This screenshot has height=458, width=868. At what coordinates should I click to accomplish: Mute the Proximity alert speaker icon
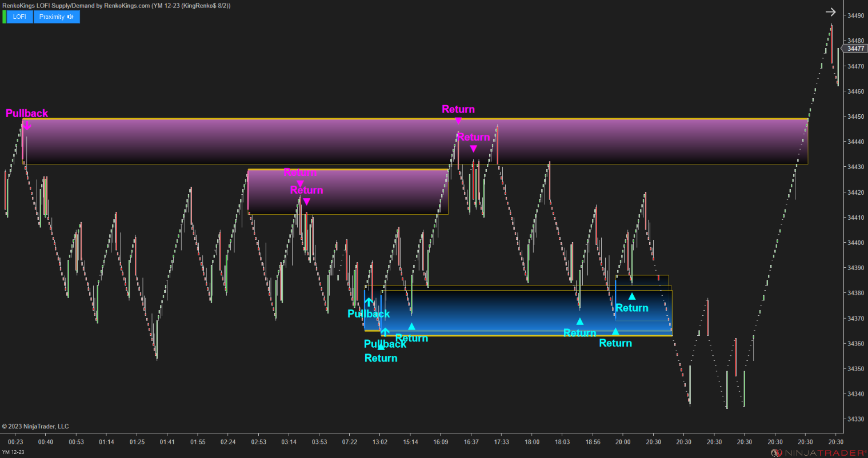point(71,17)
